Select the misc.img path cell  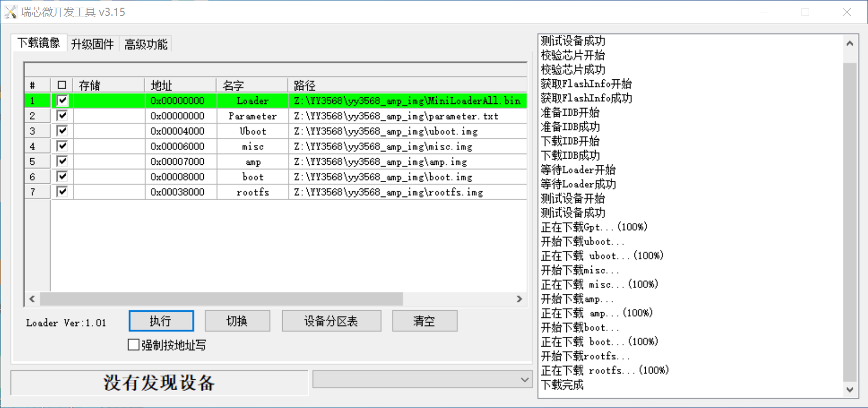(x=408, y=146)
